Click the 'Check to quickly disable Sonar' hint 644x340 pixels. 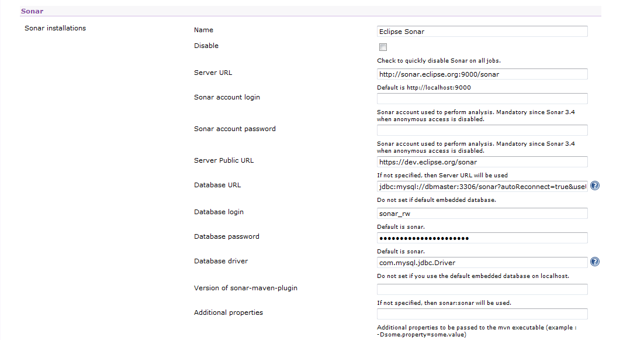pyautogui.click(x=439, y=61)
